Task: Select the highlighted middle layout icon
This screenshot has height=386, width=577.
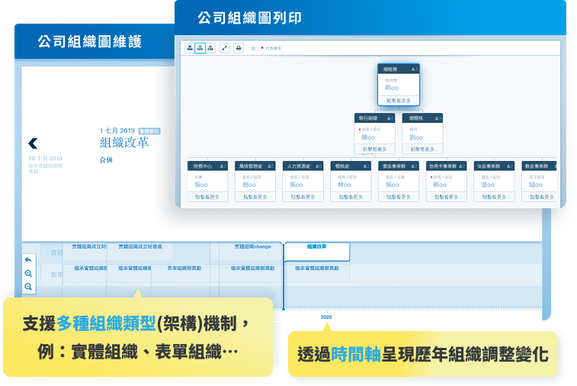Action: [x=200, y=48]
